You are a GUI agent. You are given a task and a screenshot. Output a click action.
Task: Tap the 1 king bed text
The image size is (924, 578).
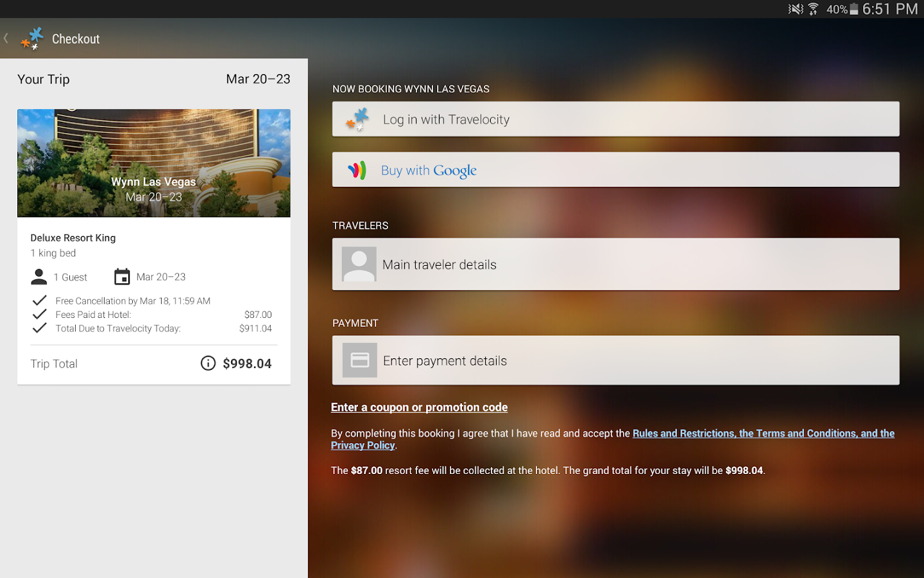(x=53, y=253)
